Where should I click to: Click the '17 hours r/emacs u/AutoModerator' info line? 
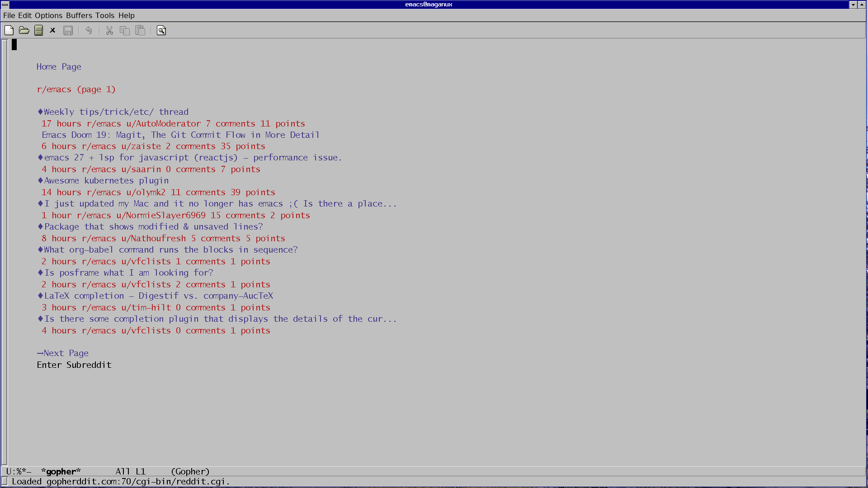173,124
